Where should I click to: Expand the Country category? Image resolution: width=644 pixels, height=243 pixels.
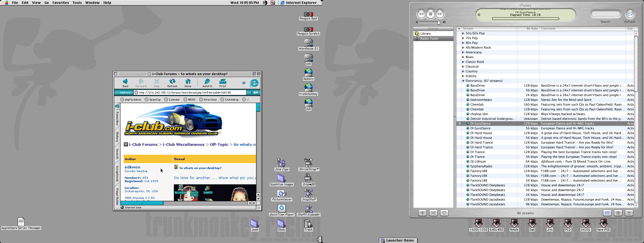coord(463,71)
